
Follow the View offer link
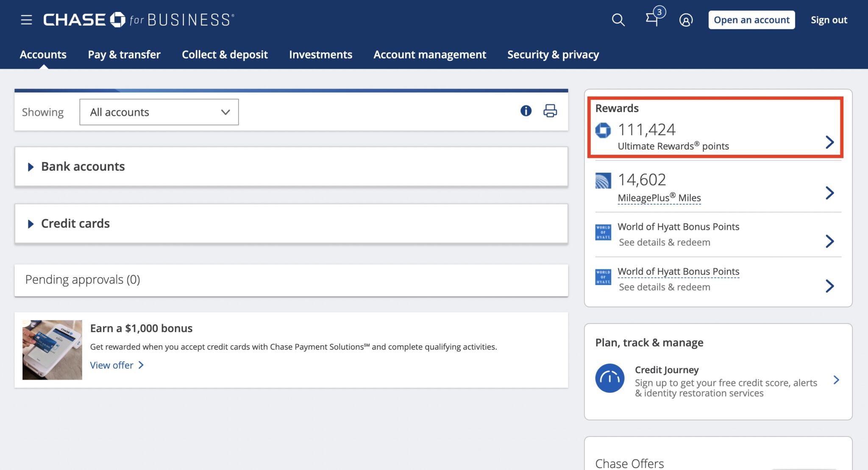coord(112,365)
